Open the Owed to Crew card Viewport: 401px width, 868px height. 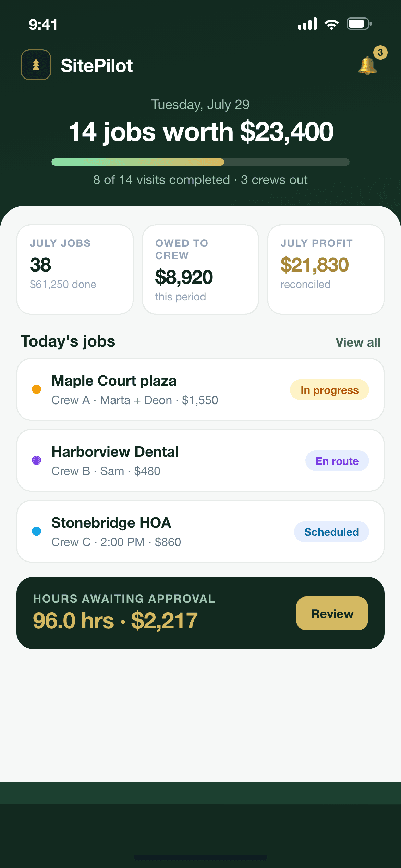tap(200, 269)
